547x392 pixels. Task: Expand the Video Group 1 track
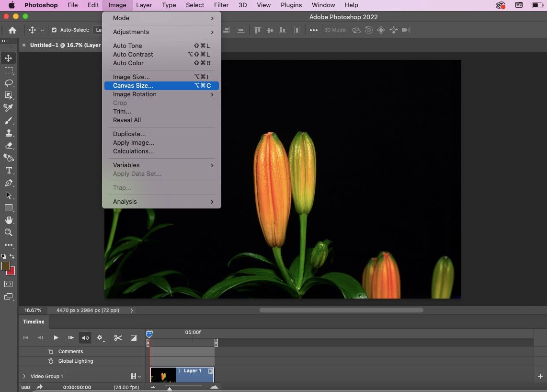(24, 376)
